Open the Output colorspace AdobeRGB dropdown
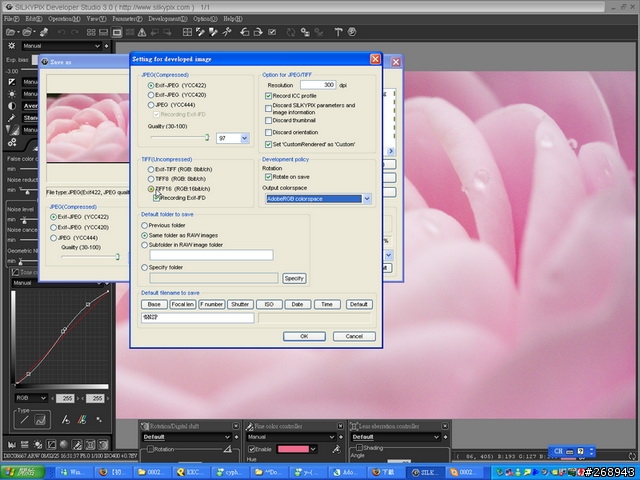 367,199
